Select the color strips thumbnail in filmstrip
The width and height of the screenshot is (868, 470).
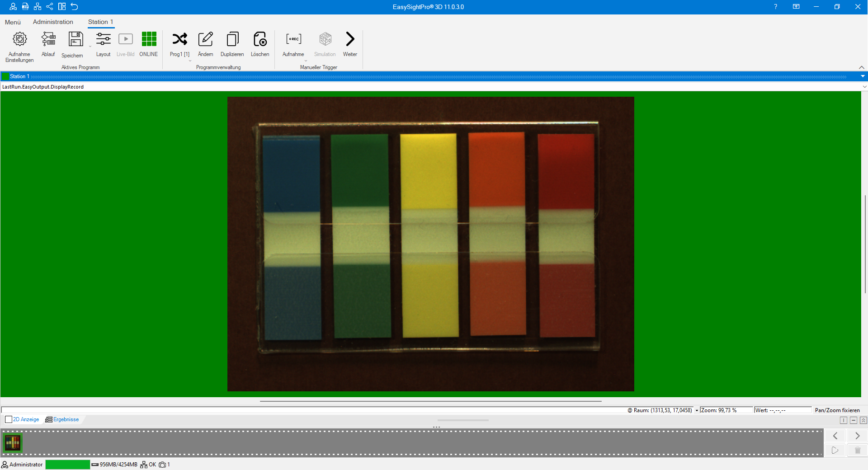[13, 443]
